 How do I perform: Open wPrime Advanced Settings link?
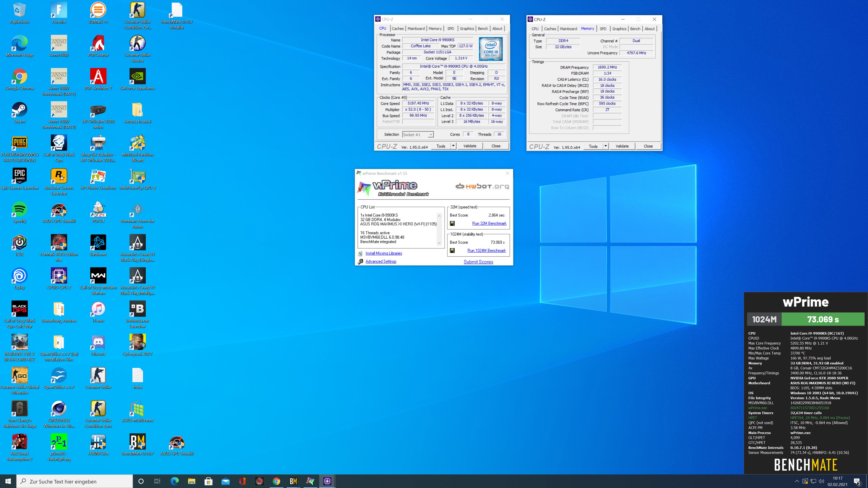tap(381, 261)
